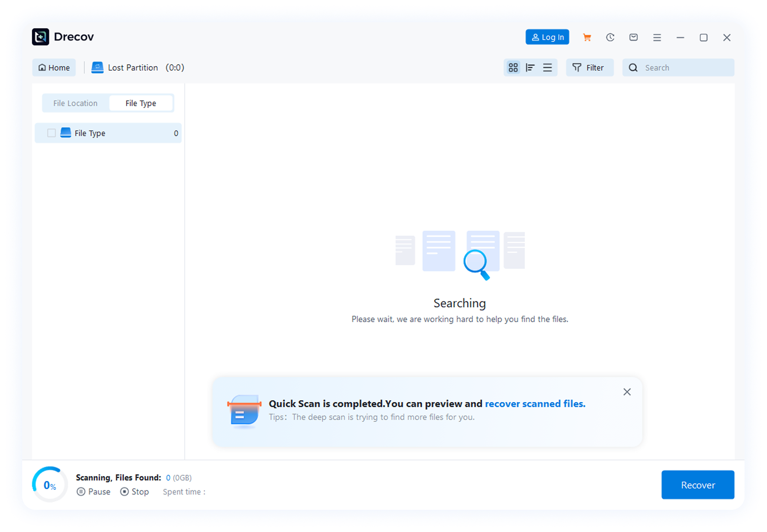Pause the ongoing scan
This screenshot has width=767, height=532.
coord(94,492)
